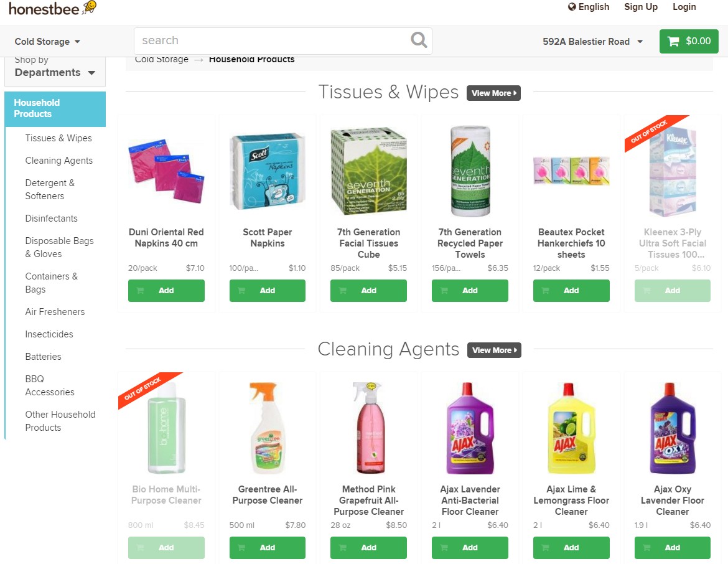Image resolution: width=728 pixels, height=564 pixels.
Task: Click the Login link
Action: point(684,7)
